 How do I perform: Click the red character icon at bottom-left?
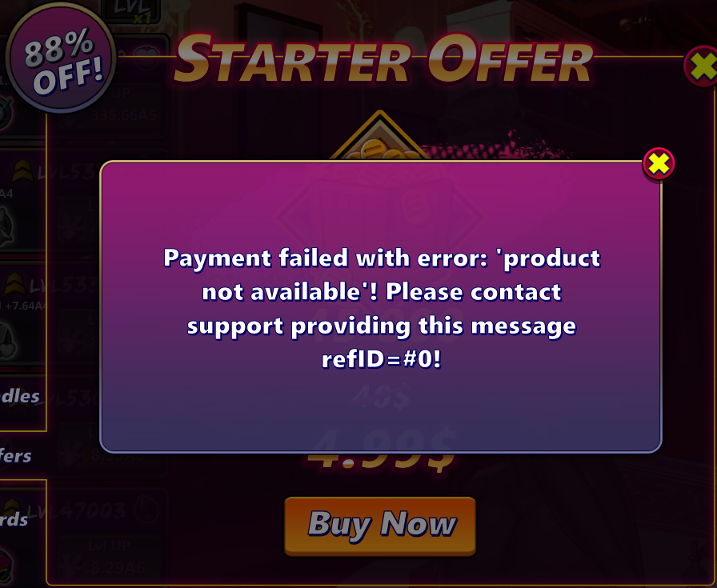[x=6, y=567]
